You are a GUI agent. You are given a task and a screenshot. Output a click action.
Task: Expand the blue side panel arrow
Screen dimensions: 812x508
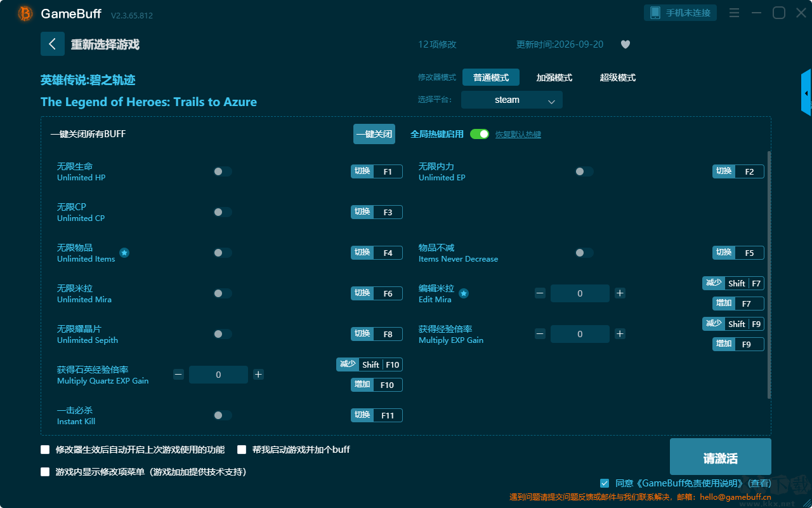tap(806, 93)
